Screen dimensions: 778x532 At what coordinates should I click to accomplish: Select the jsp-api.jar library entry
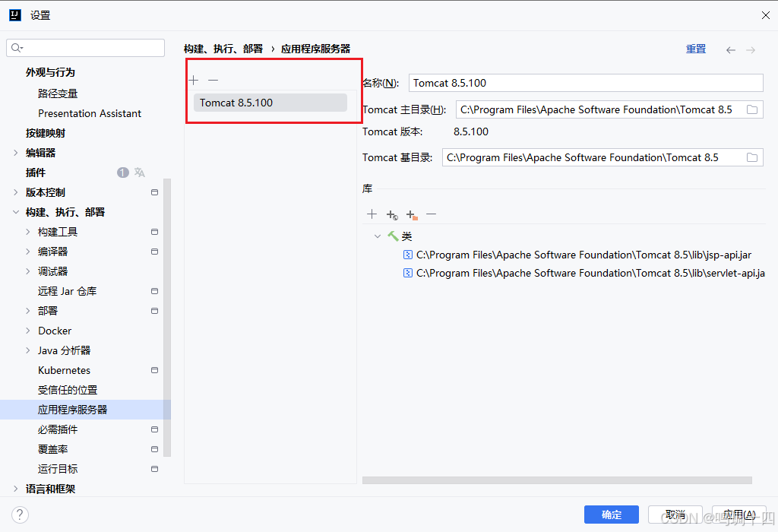pos(584,255)
